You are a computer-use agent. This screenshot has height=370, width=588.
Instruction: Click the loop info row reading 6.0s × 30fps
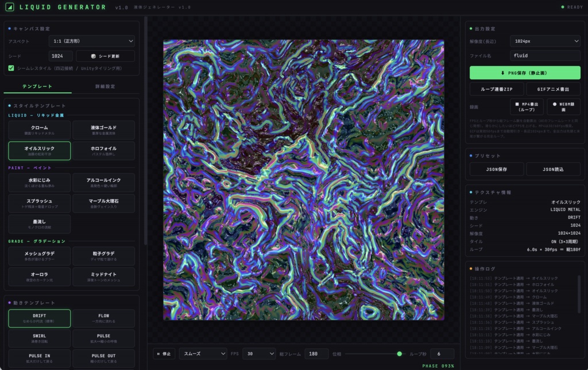(x=525, y=250)
